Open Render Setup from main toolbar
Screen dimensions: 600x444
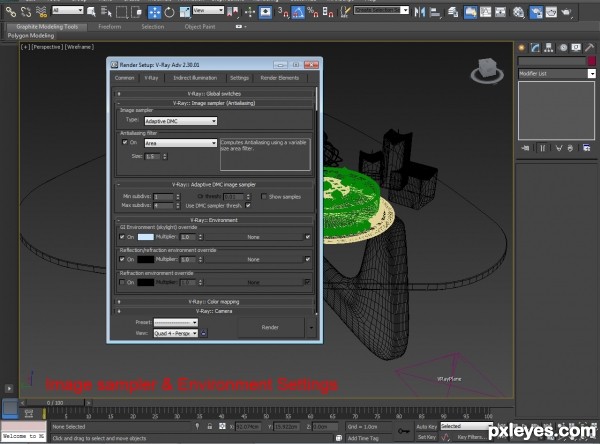[536, 12]
